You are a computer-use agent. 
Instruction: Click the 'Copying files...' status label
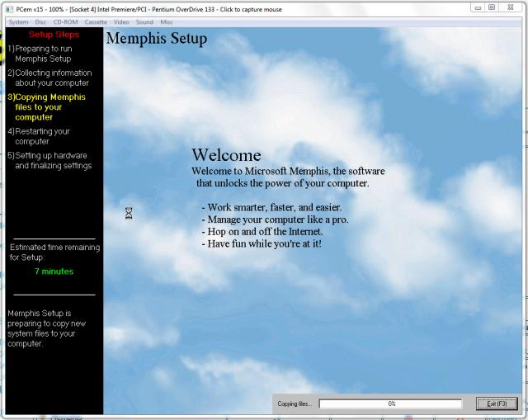click(295, 403)
